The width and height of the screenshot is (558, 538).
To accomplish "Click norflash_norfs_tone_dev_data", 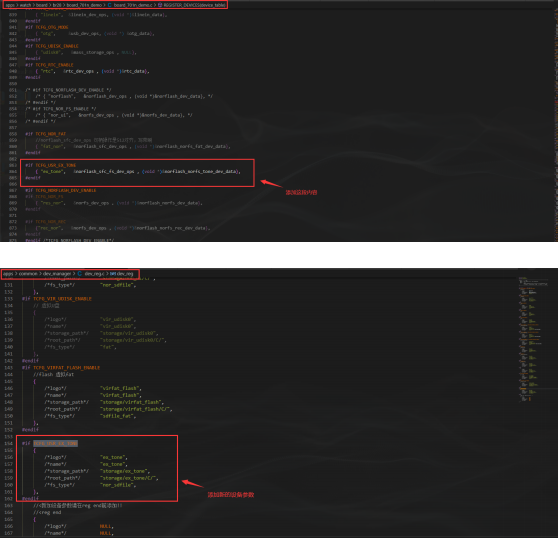I will click(x=200, y=172).
